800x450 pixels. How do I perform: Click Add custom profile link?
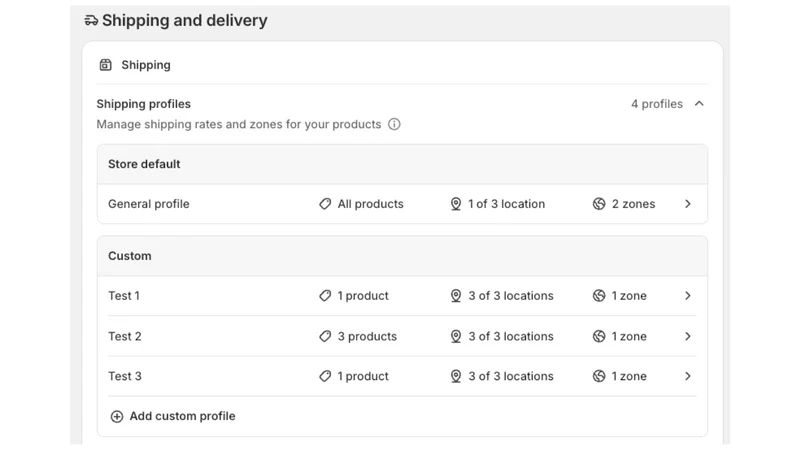tap(183, 416)
